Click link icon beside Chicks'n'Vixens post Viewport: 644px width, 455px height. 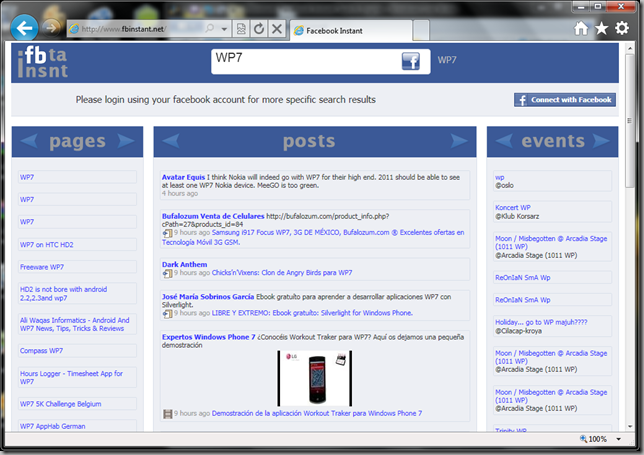167,273
